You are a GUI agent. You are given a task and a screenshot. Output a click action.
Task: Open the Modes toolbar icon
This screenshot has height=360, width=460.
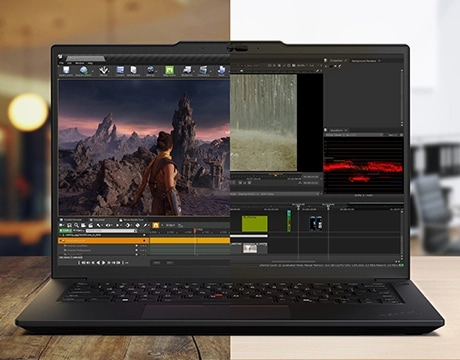point(104,70)
